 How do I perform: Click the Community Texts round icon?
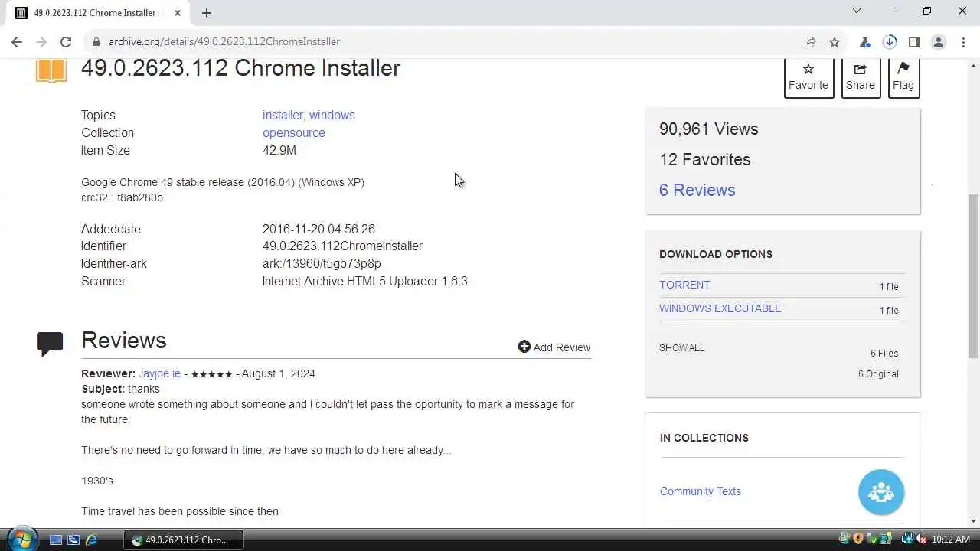pos(881,492)
